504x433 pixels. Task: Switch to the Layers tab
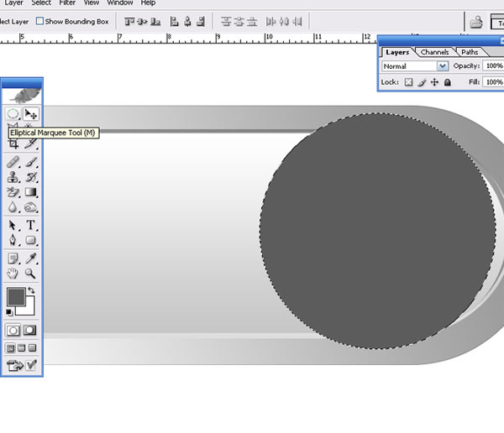(x=397, y=52)
